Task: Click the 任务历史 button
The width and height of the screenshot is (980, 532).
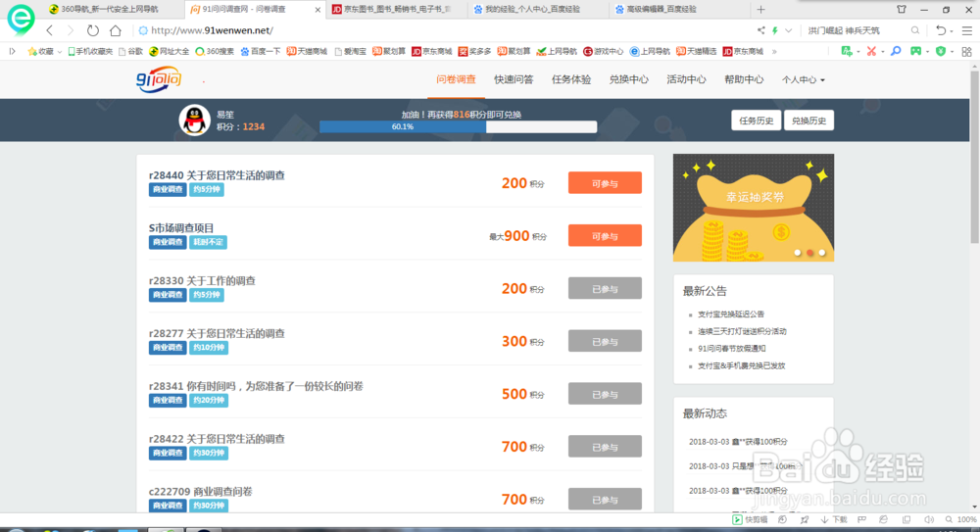Action: coord(757,121)
